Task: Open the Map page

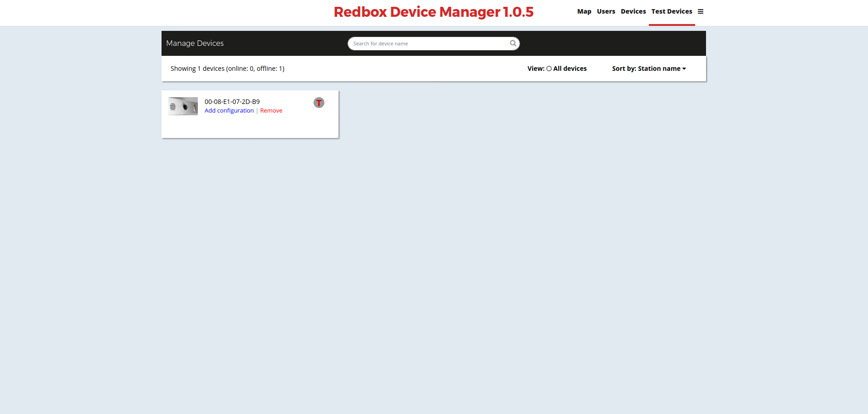Action: click(x=584, y=11)
